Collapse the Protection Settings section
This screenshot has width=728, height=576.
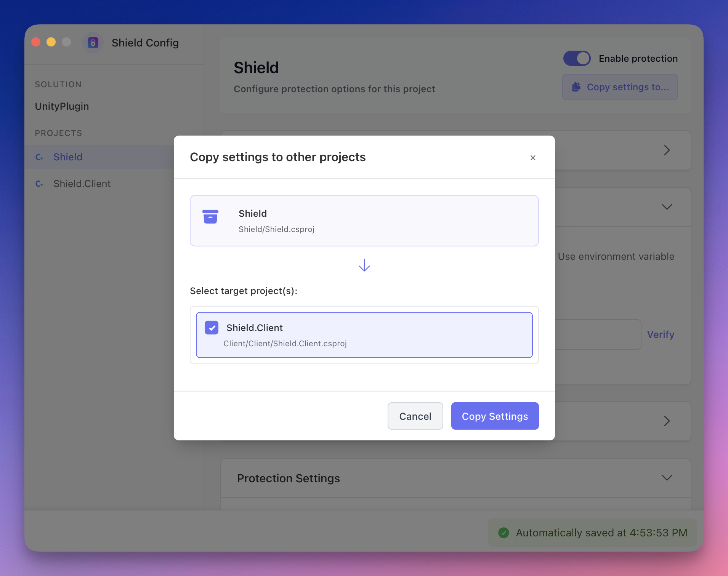[x=667, y=478]
